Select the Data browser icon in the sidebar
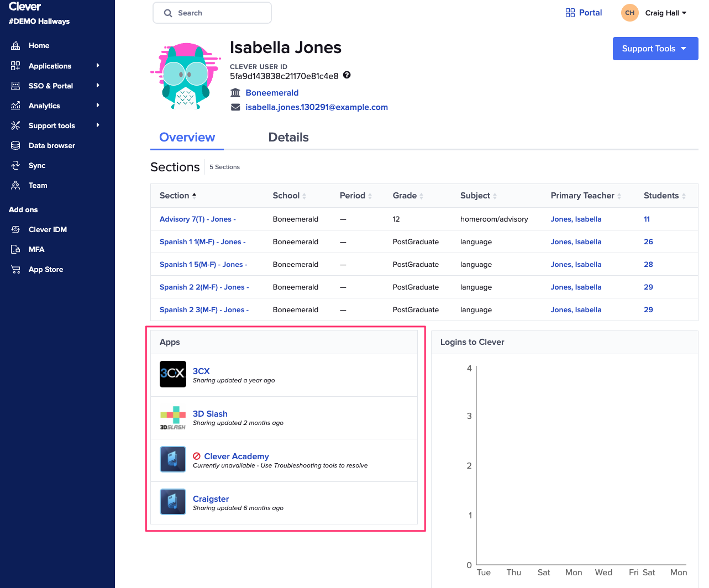The height and width of the screenshot is (588, 709). pos(16,145)
